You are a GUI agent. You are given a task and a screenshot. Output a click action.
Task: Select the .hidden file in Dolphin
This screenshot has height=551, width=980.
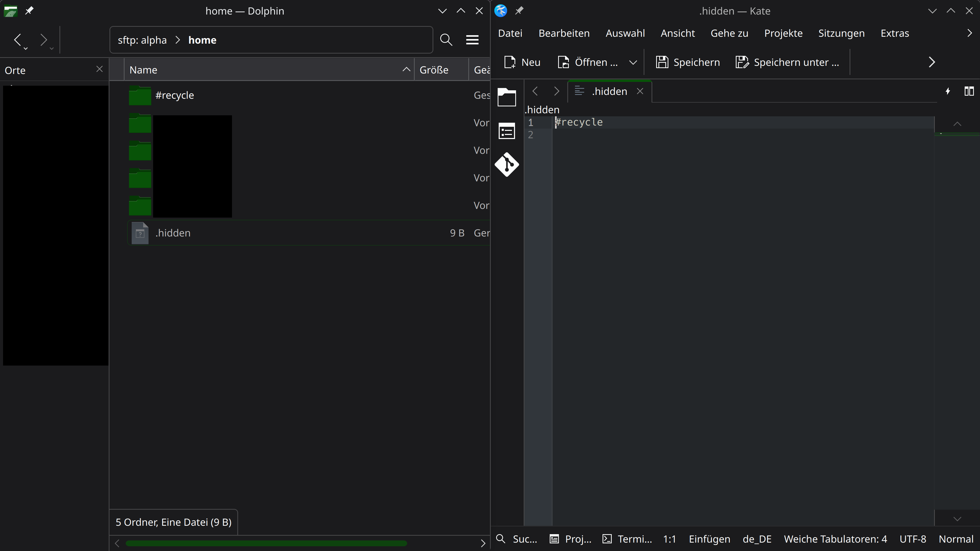click(x=173, y=233)
